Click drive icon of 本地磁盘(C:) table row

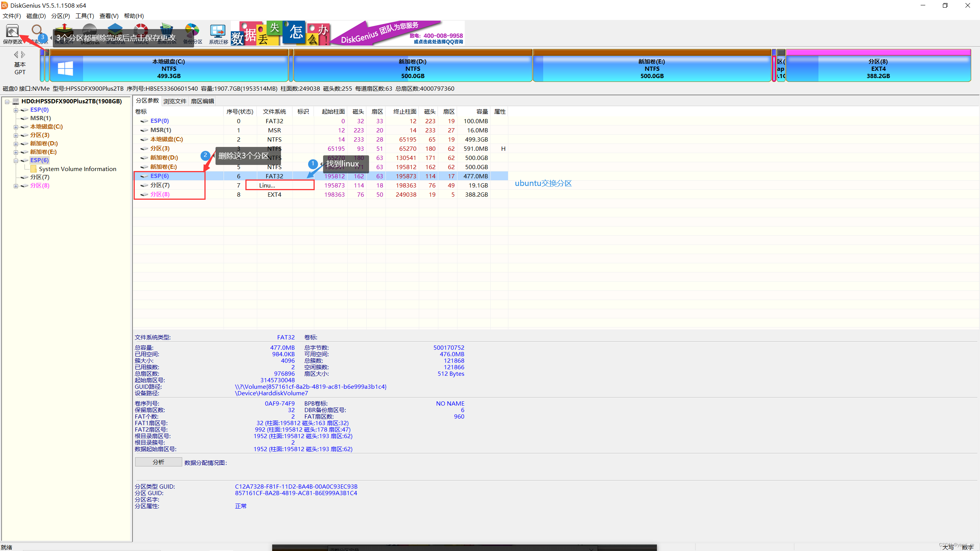pos(144,139)
